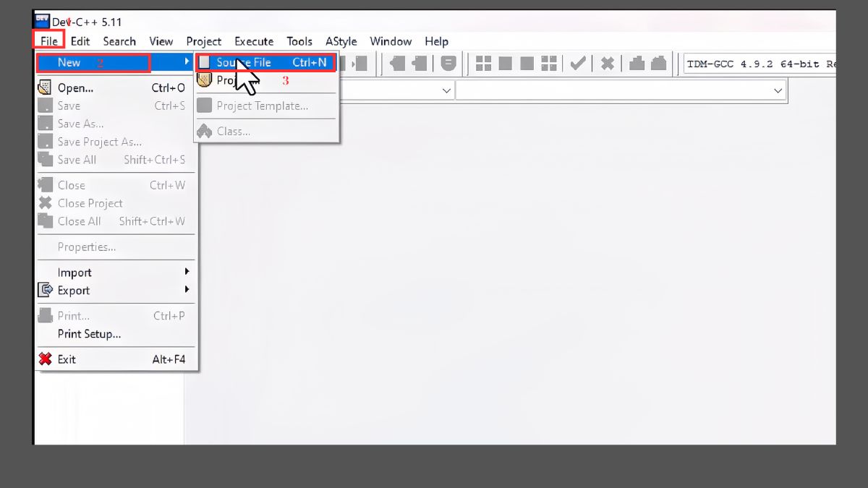Click the Dev-C++ icon in the title bar
The width and height of the screenshot is (868, 488).
(41, 20)
